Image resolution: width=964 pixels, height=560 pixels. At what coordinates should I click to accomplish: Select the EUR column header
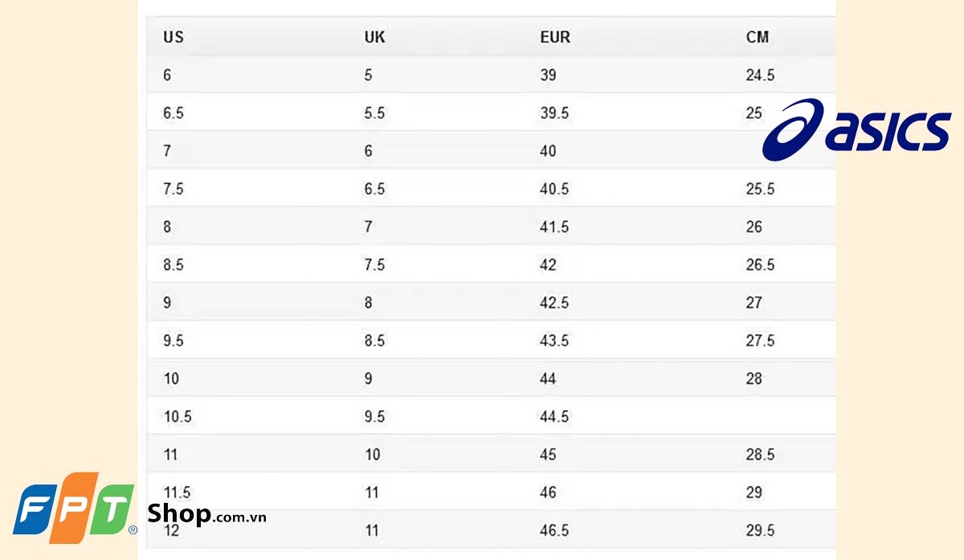(x=555, y=37)
